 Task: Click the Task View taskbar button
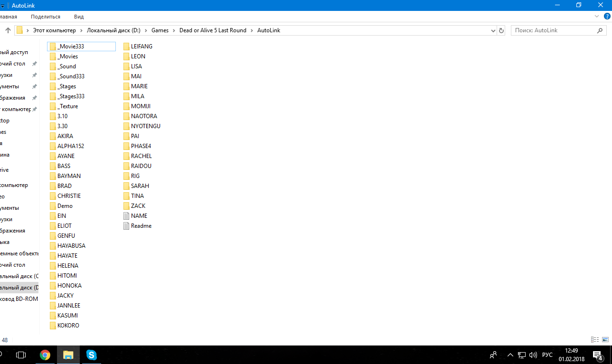(21, 355)
